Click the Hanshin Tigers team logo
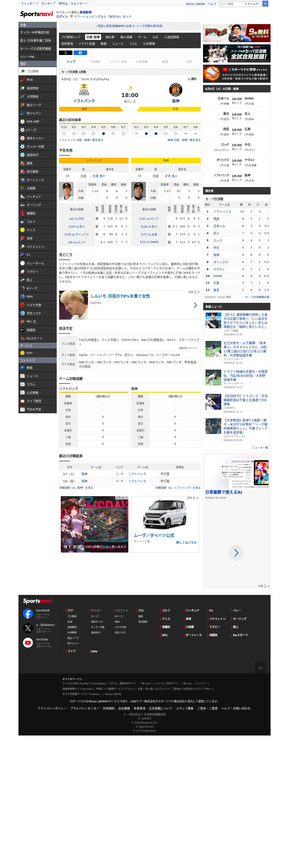Viewport: 289px width, 868px height. [x=175, y=90]
